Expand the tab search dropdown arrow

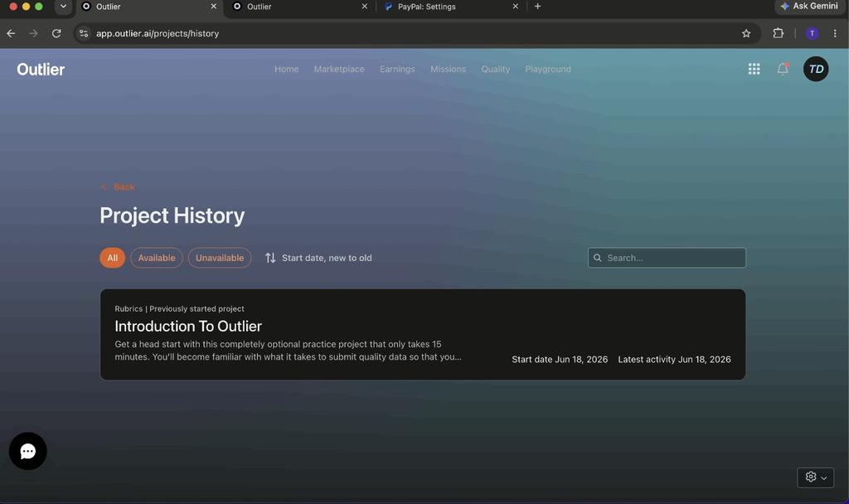(x=63, y=7)
